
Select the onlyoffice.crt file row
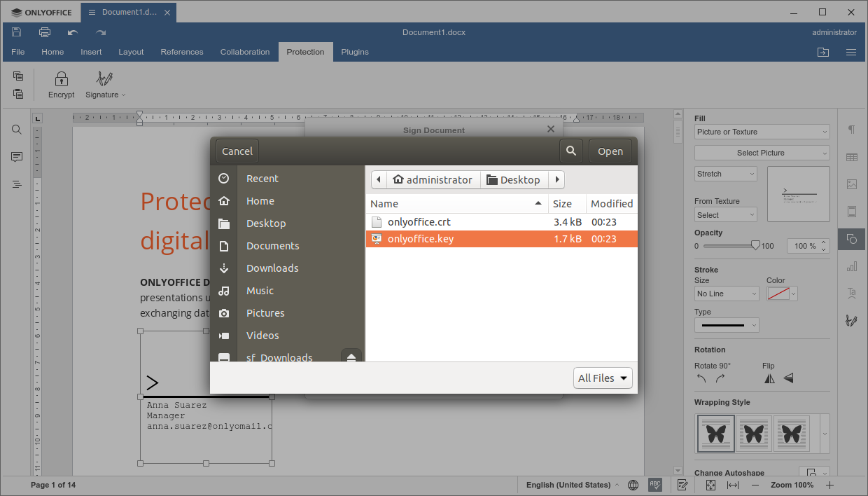(420, 221)
